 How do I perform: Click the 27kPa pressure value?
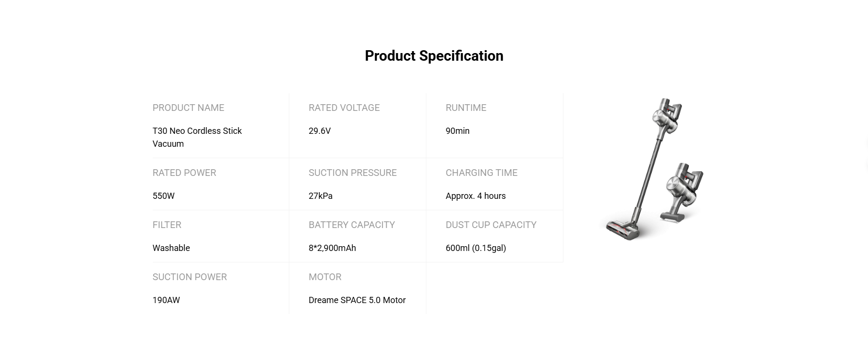pos(320,196)
